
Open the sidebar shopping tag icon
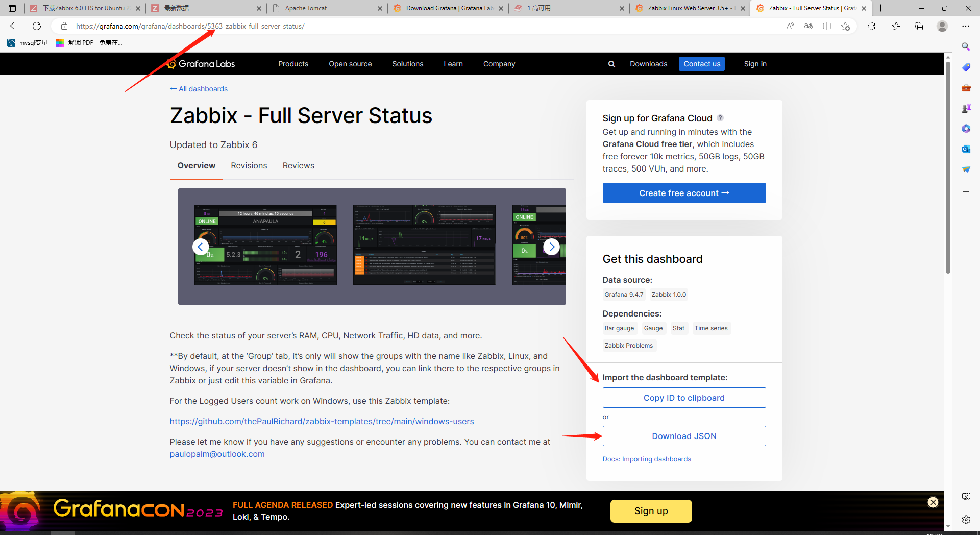966,67
